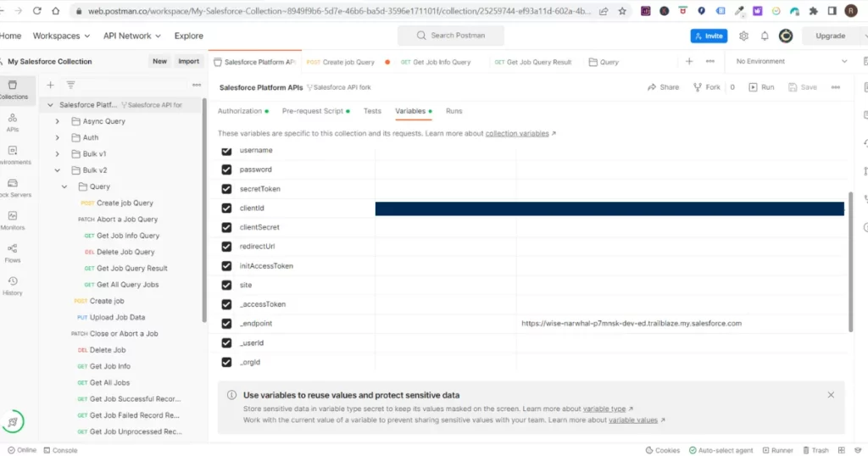Open the Workspaces dropdown
This screenshot has height=456, width=868.
[61, 36]
